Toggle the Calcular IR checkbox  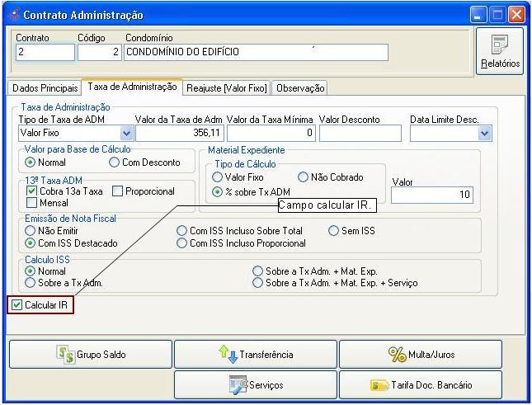[17, 305]
